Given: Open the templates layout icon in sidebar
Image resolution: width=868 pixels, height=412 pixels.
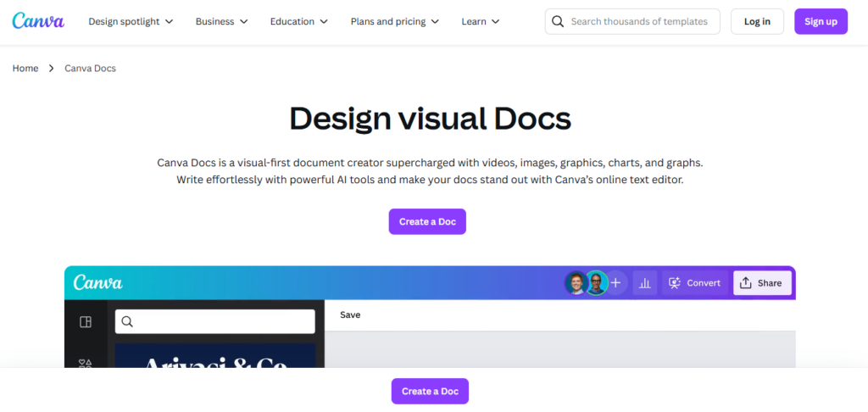Looking at the screenshot, I should [86, 322].
